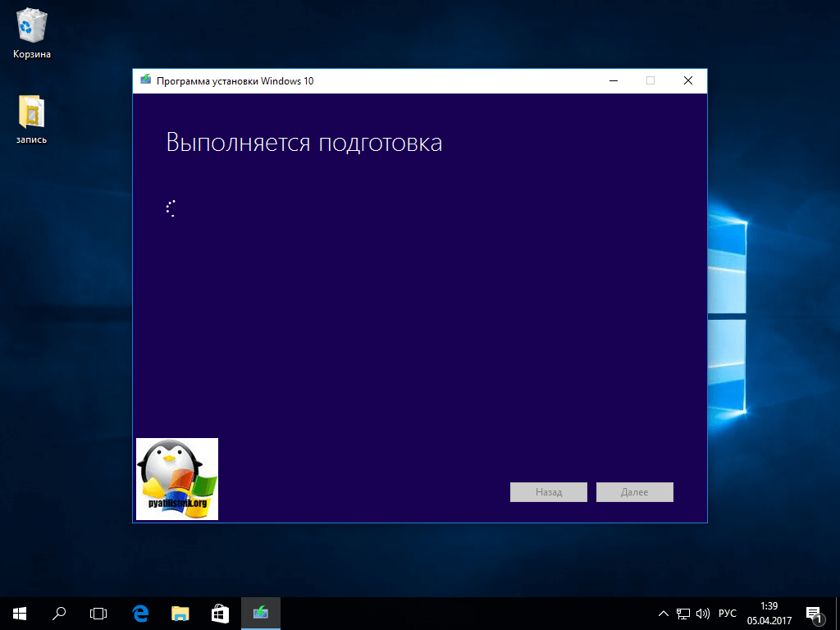Click the Программа установки Windows 10 title text

pyautogui.click(x=235, y=81)
